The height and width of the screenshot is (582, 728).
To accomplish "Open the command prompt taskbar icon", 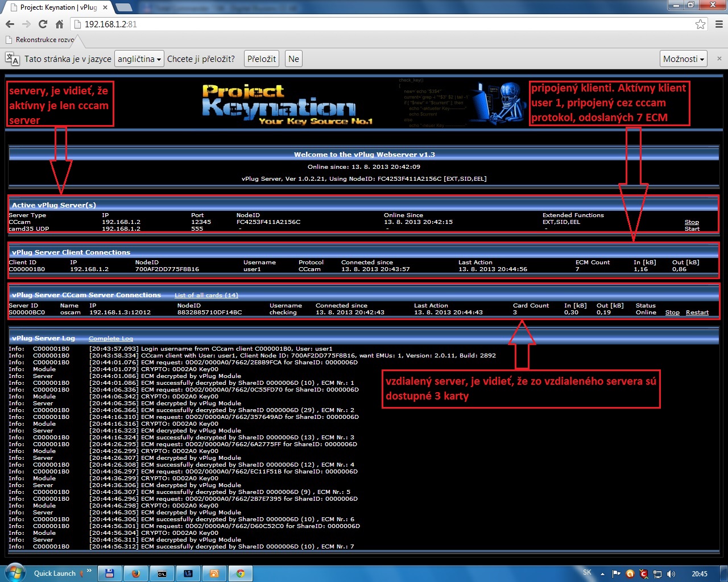I will 162,573.
